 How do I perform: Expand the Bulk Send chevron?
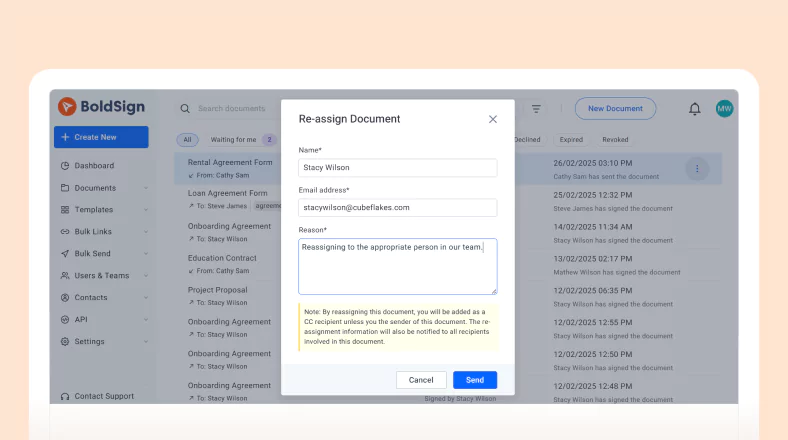146,254
